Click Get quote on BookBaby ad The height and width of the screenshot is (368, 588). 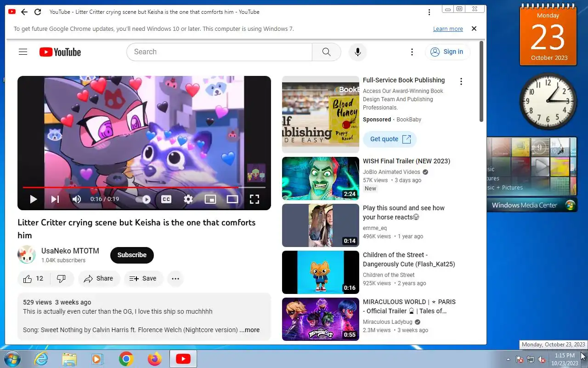point(390,139)
